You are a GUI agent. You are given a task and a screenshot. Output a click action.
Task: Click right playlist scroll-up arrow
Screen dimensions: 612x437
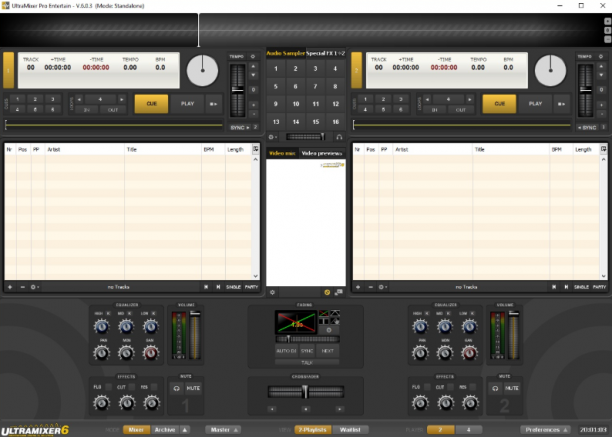pos(603,159)
